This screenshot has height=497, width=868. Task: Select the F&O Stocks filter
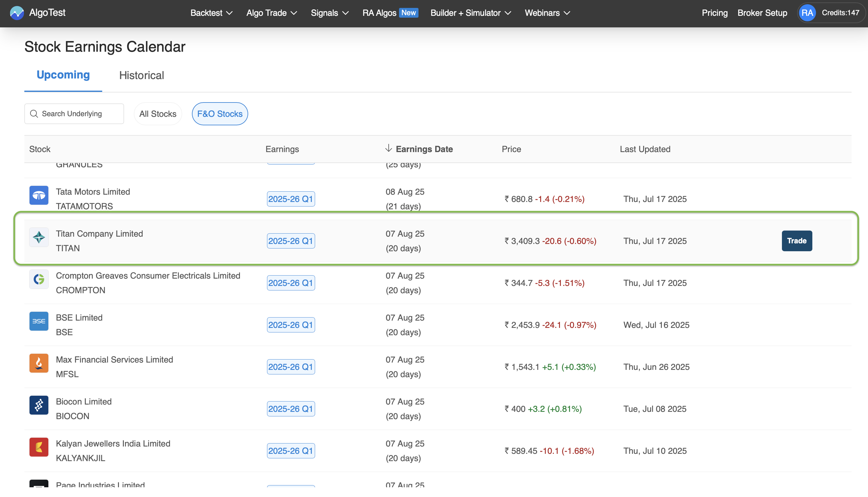pos(220,114)
